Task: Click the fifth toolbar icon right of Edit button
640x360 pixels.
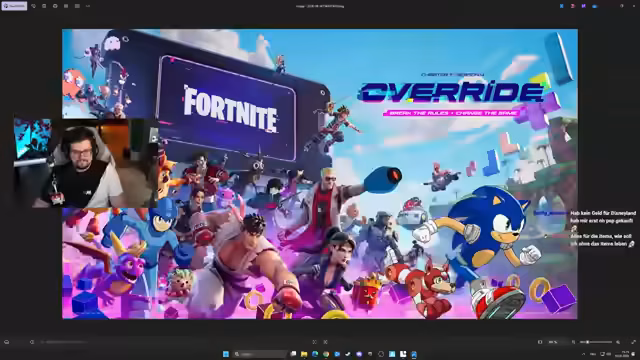Action: click(x=77, y=6)
